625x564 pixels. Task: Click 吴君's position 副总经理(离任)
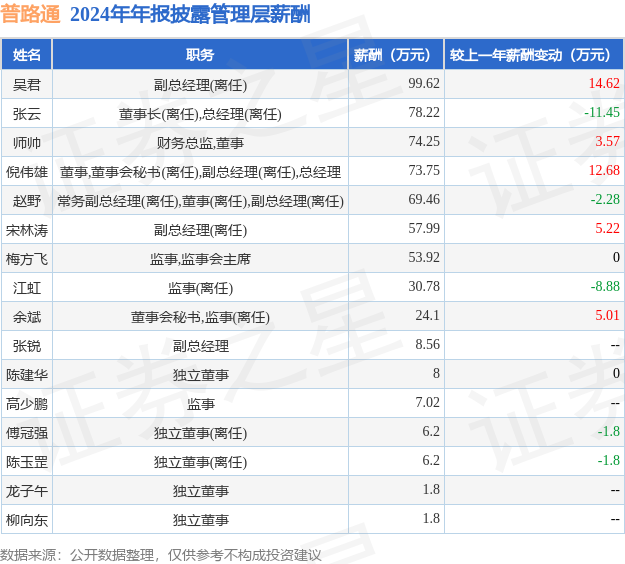point(200,85)
